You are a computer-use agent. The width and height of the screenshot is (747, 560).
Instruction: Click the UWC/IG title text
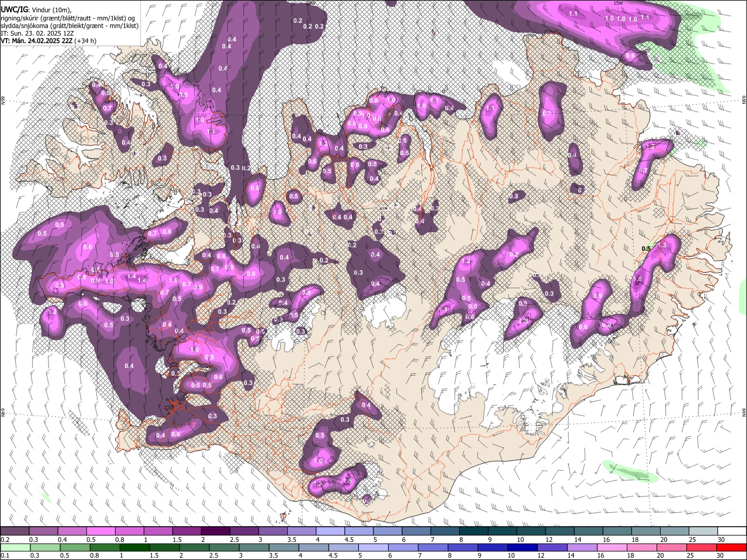tap(13, 9)
